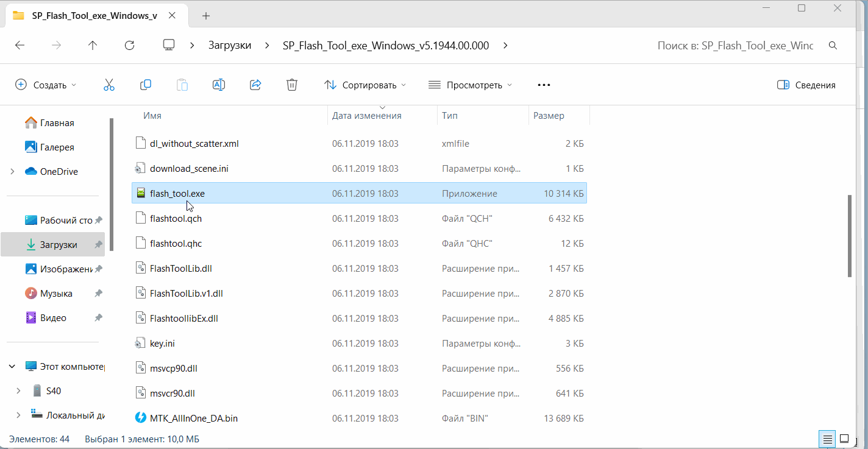The height and width of the screenshot is (449, 868).
Task: Click the Share icon in toolbar
Action: coord(256,85)
